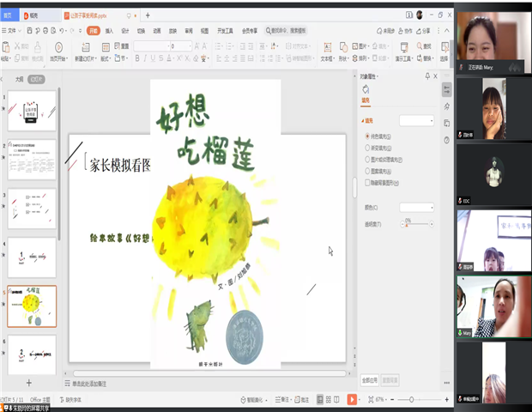
Task: Open the 文件 file menu dropdown
Action: [x=12, y=30]
